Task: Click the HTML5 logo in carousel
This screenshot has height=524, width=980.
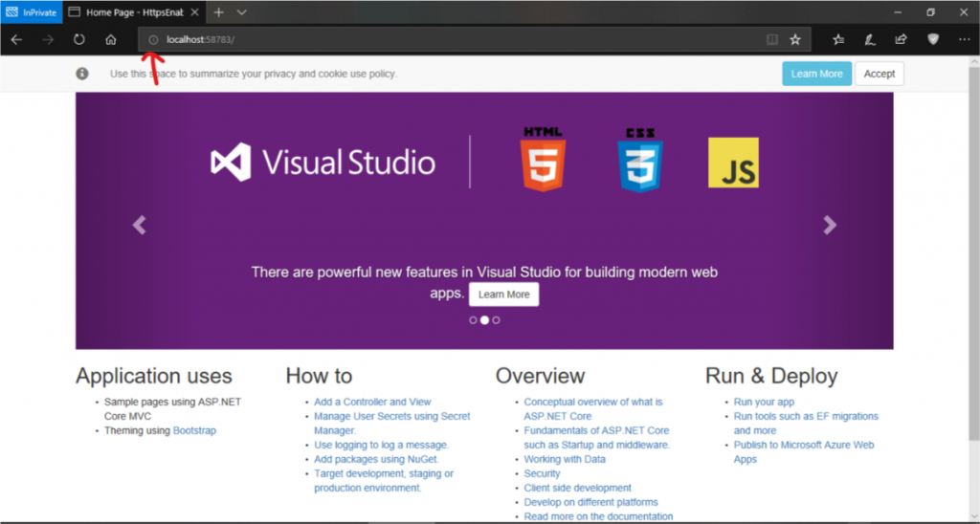Action: [544, 159]
